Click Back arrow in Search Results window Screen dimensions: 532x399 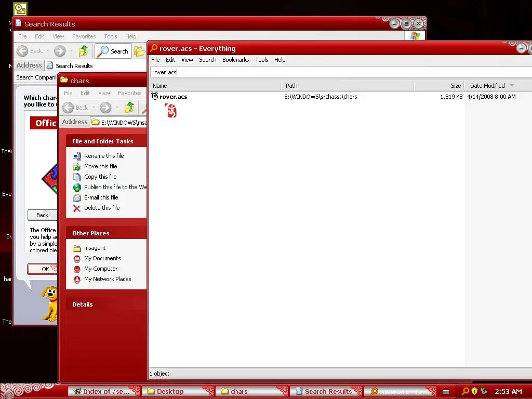point(22,51)
